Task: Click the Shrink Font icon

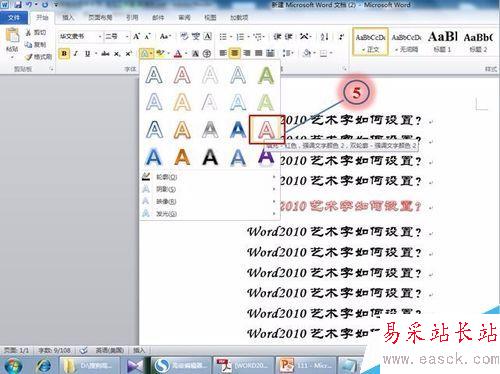Action: 147,36
